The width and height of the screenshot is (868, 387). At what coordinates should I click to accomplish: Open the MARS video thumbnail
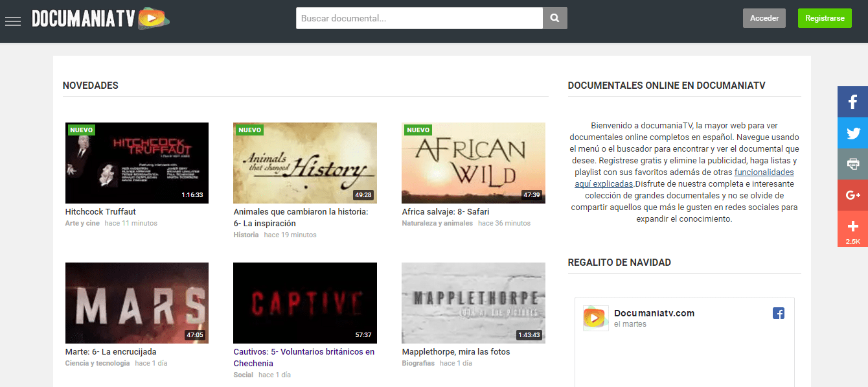(x=137, y=303)
